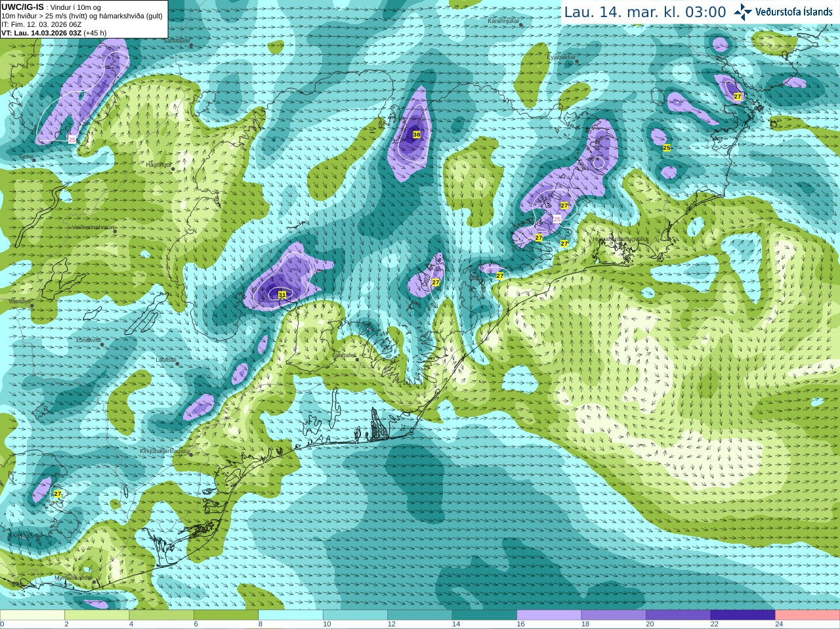This screenshot has width=840, height=629.
Task: Click the Setur station label
Action: click(26, 157)
